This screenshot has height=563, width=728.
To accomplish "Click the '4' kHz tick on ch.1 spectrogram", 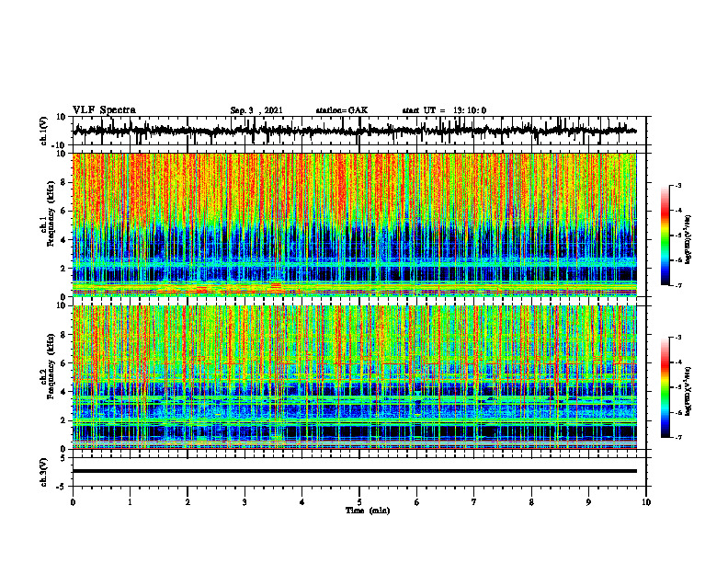I will click(x=63, y=240).
